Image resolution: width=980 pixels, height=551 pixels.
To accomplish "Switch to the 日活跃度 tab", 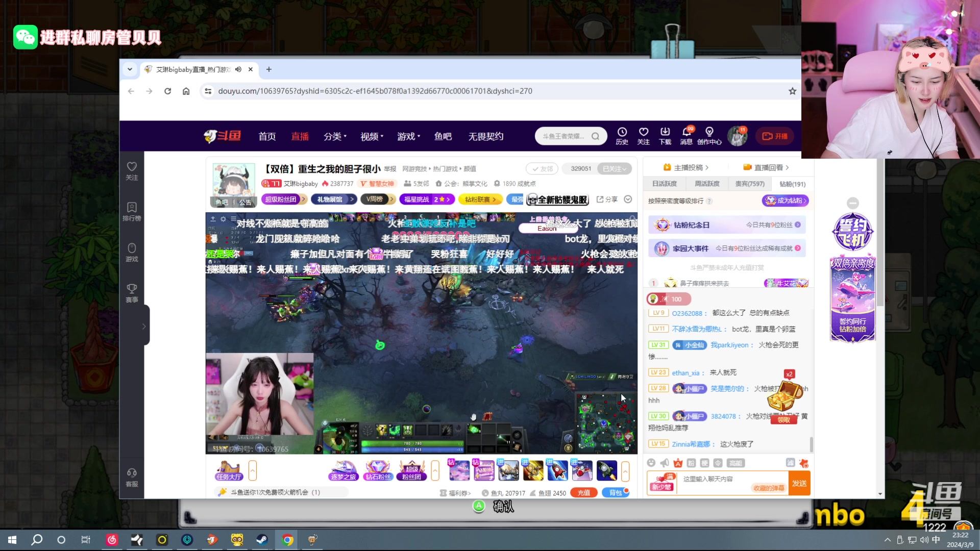I will [664, 184].
